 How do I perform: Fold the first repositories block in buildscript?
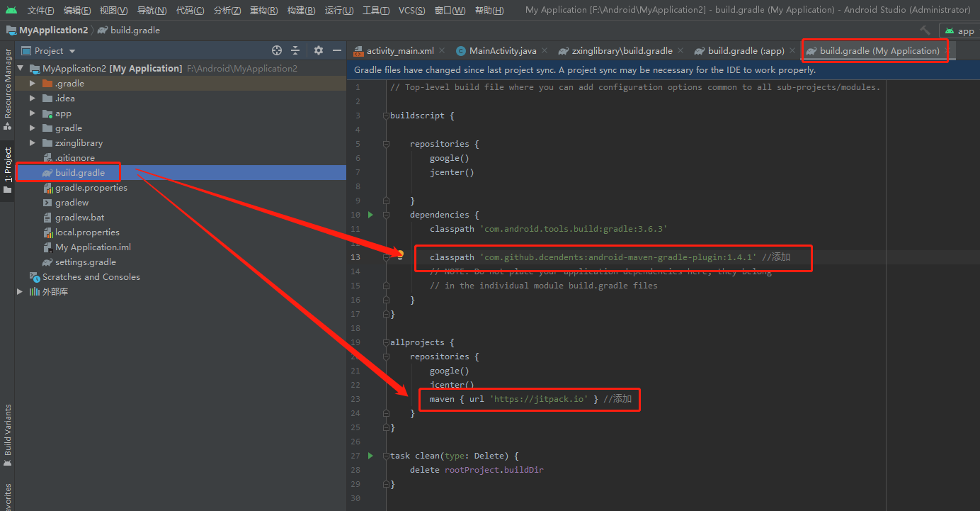click(386, 144)
